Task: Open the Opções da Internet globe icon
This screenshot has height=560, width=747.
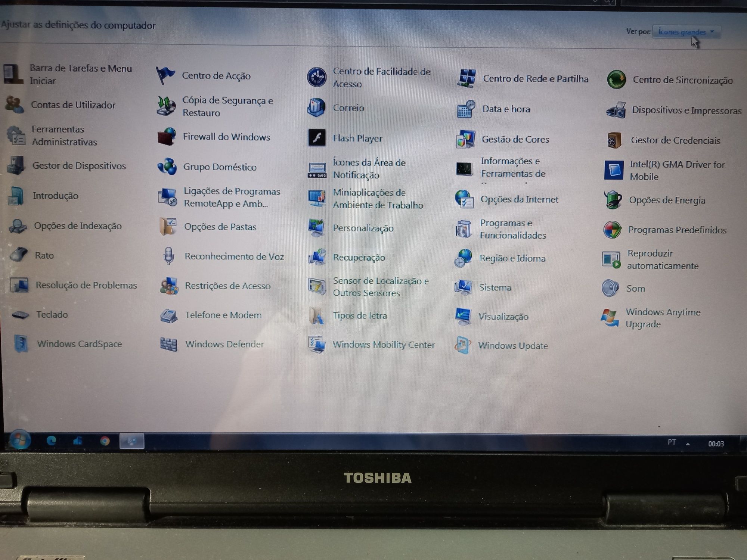Action: coord(464,199)
